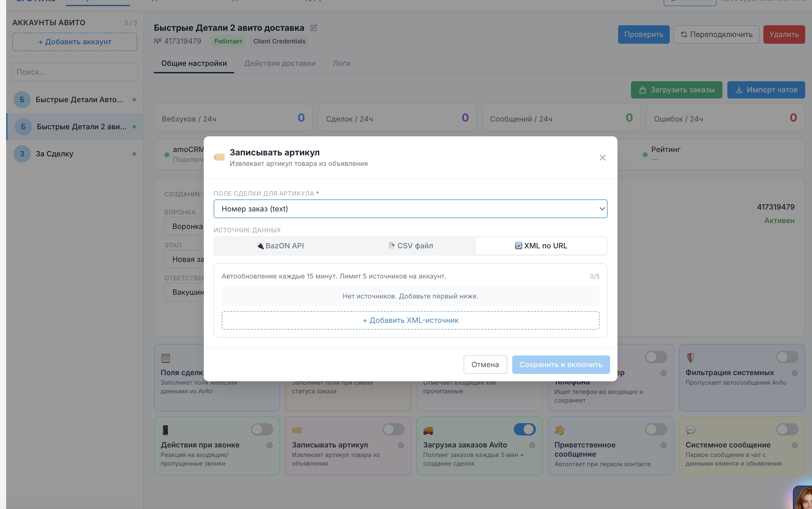Switch to the Логи tab
Viewport: 812px width, 509px height.
[x=341, y=63]
